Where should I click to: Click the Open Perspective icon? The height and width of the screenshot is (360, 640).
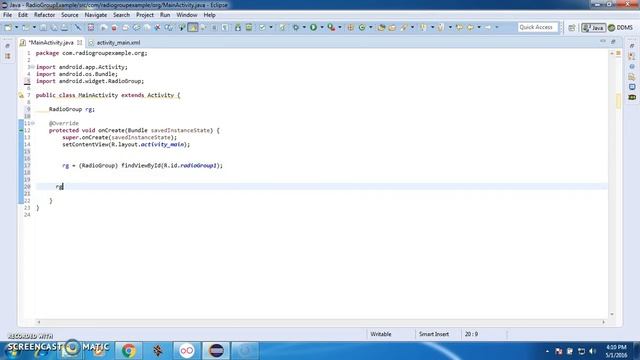(572, 27)
